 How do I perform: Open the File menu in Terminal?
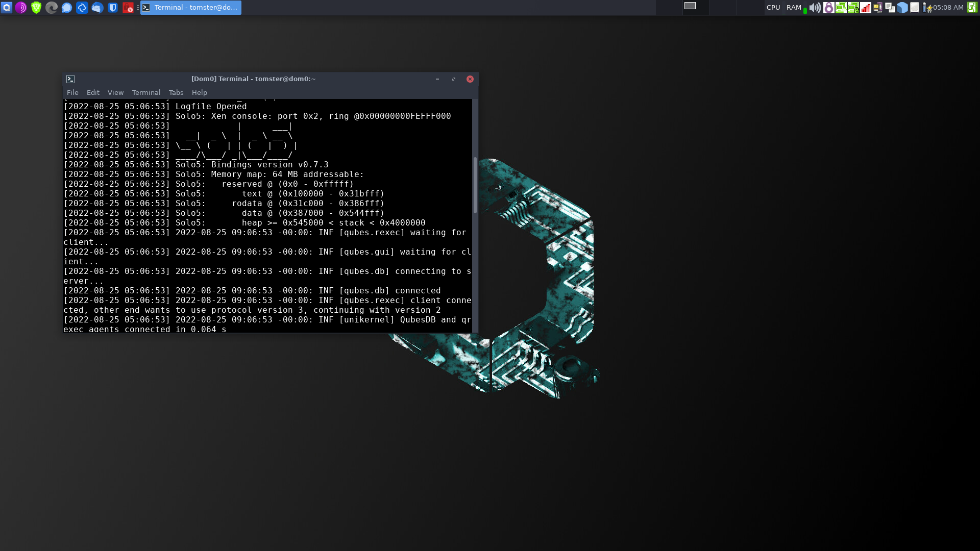72,92
